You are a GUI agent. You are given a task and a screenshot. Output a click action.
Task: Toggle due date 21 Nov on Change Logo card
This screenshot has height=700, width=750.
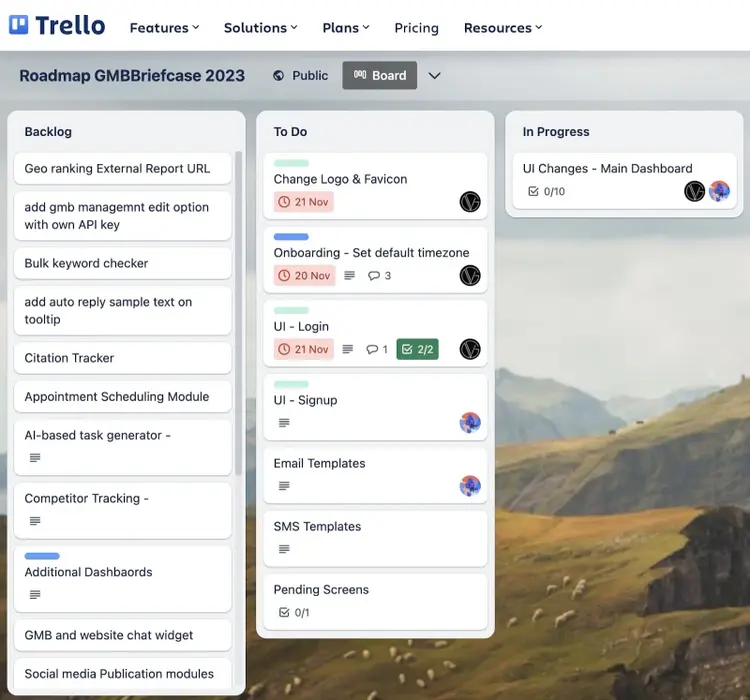(x=303, y=202)
